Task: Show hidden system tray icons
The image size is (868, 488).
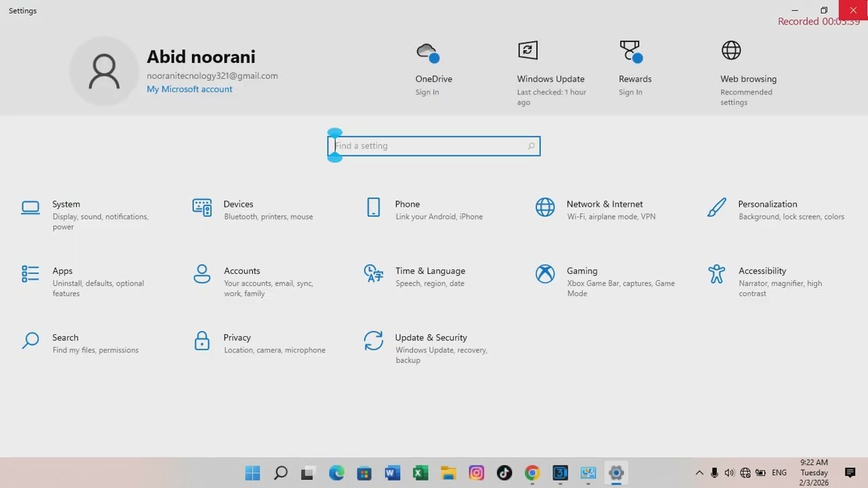Action: [x=699, y=473]
